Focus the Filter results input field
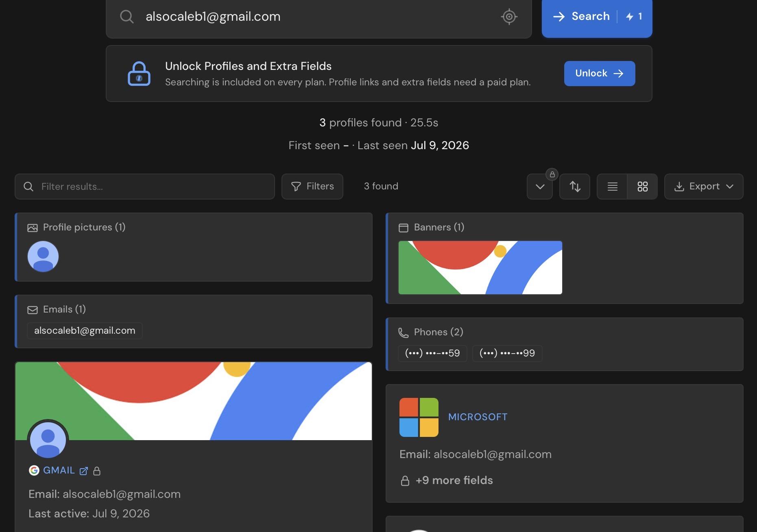This screenshot has height=532, width=757. [x=145, y=187]
